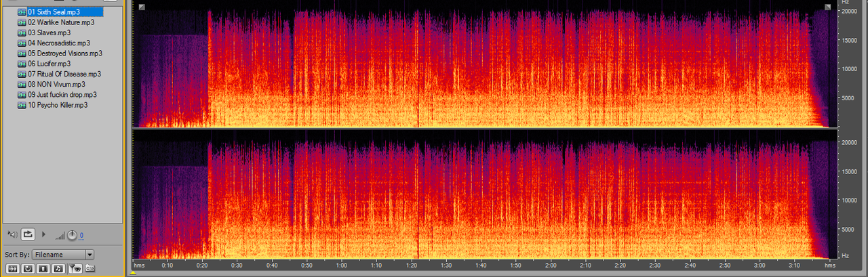Click the top-left corner handle of spectrogram
Viewport: 868px width, 277px height.
point(141,7)
